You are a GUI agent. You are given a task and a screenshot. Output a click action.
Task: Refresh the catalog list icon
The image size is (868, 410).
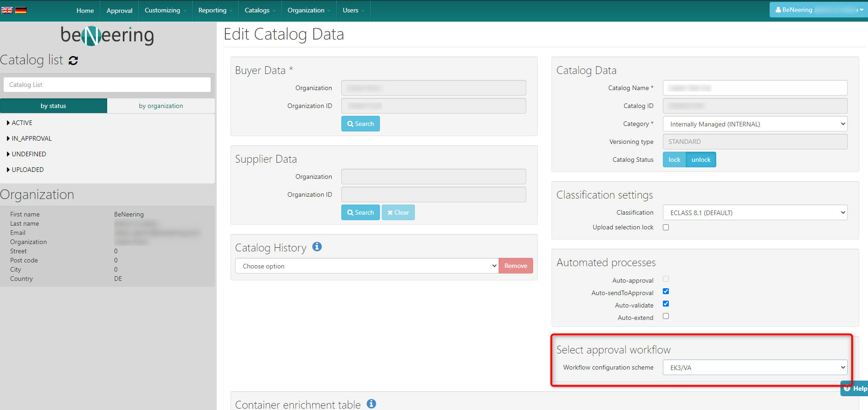(73, 60)
